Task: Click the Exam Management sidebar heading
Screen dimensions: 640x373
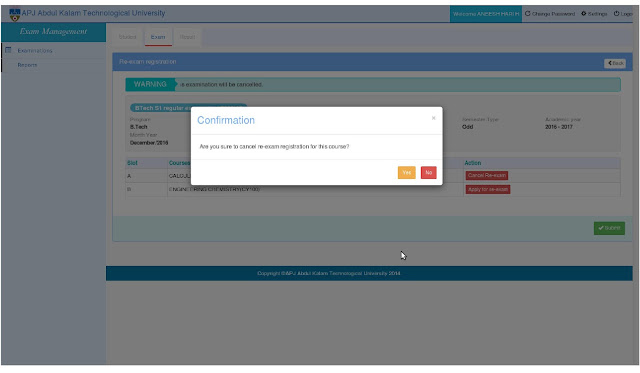Action: coord(53,32)
